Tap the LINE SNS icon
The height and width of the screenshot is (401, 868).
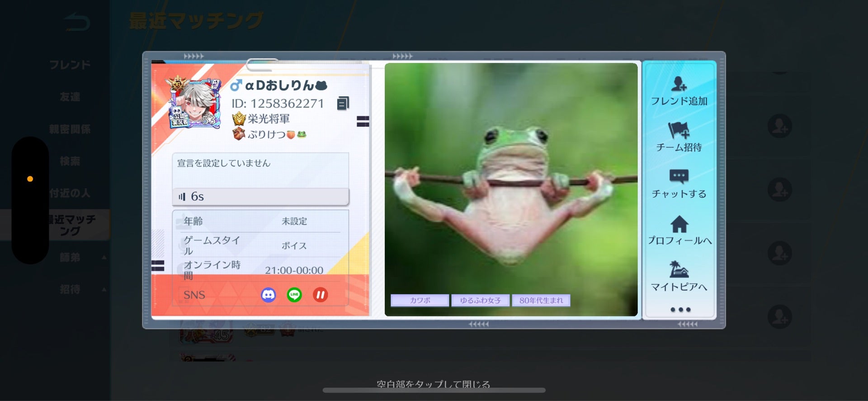click(x=294, y=295)
